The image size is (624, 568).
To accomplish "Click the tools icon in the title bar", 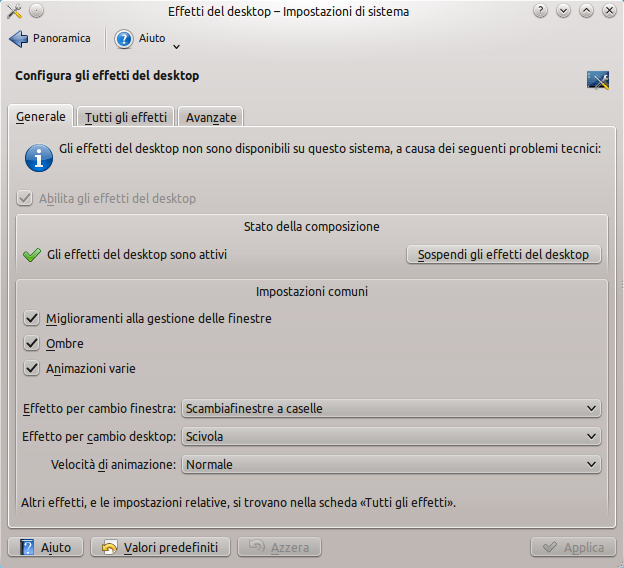I will [x=14, y=11].
